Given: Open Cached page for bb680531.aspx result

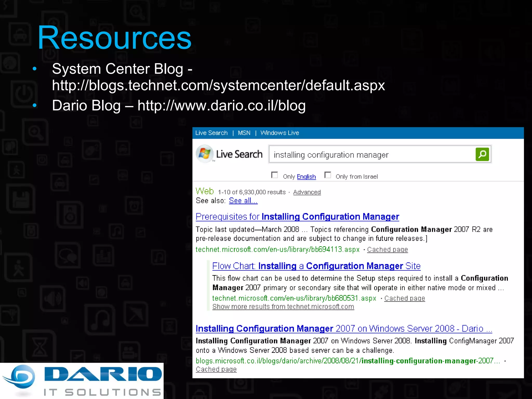Looking at the screenshot, I should (x=405, y=298).
